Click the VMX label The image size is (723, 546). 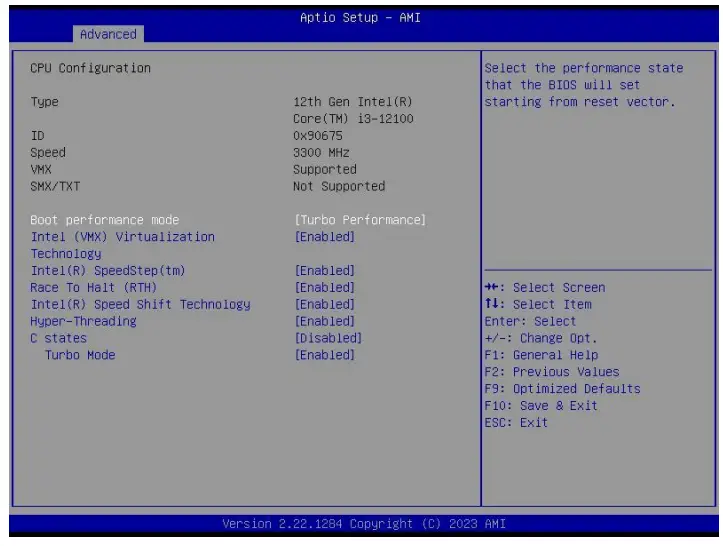41,170
